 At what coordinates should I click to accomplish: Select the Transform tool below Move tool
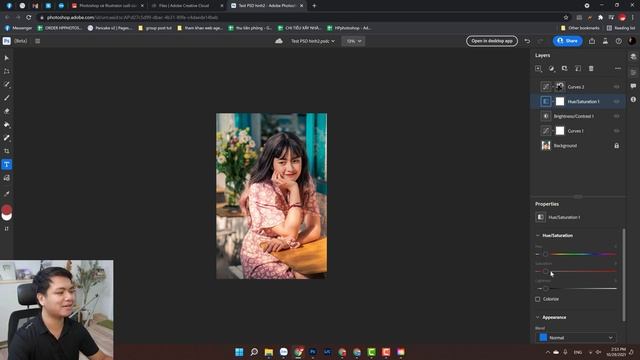(7, 71)
